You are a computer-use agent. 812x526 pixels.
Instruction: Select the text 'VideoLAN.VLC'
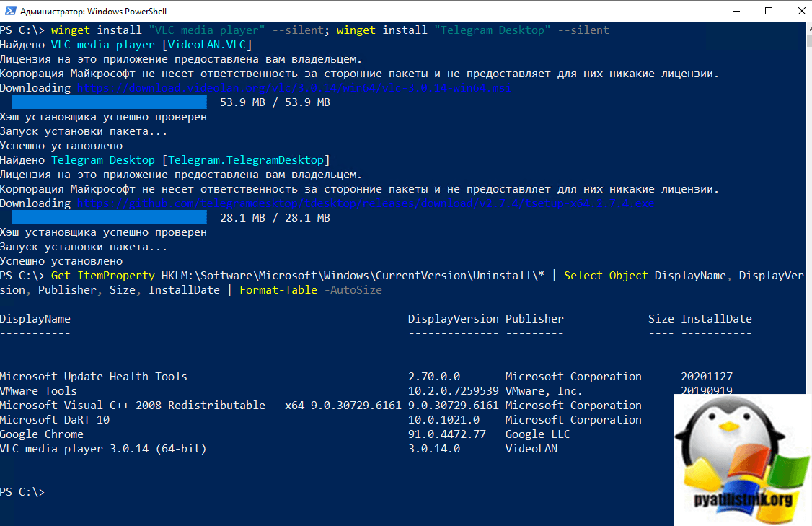coord(207,45)
